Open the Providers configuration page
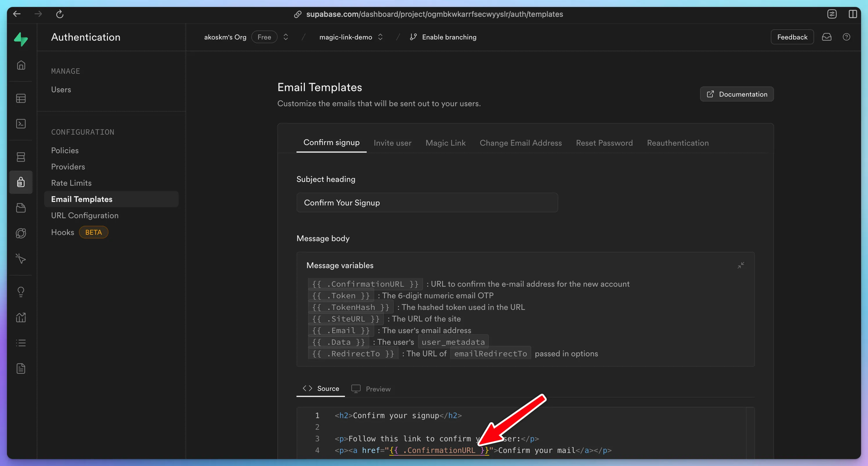The width and height of the screenshot is (868, 466). pos(68,167)
